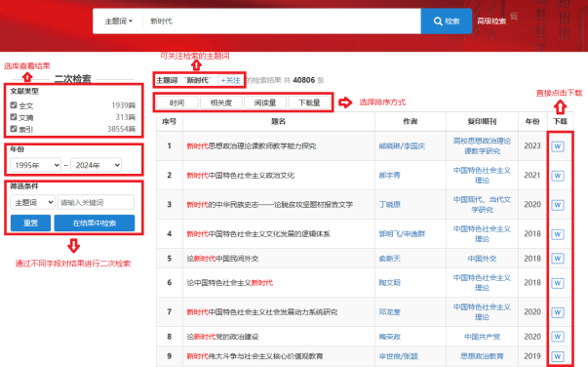The height and width of the screenshot is (367, 588).
Task: Sort results by 阅读量
Action: [x=265, y=102]
